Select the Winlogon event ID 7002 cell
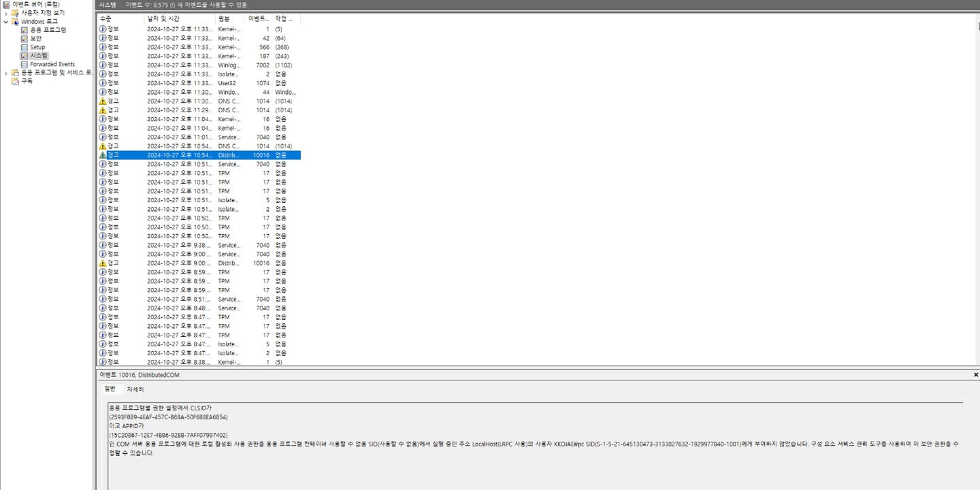980x490 pixels. 263,65
